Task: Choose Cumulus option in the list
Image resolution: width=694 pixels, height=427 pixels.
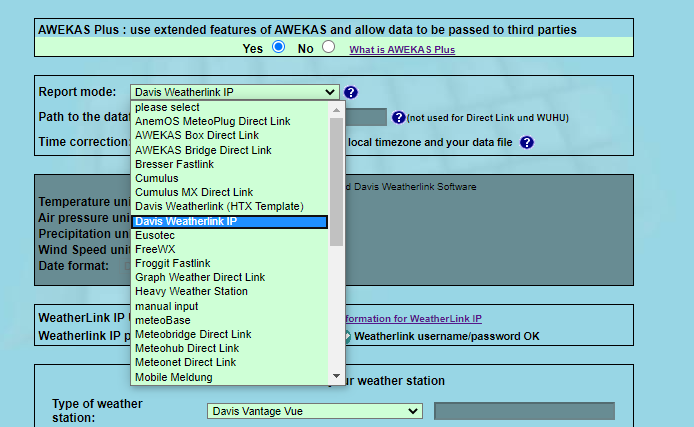Action: [230, 178]
